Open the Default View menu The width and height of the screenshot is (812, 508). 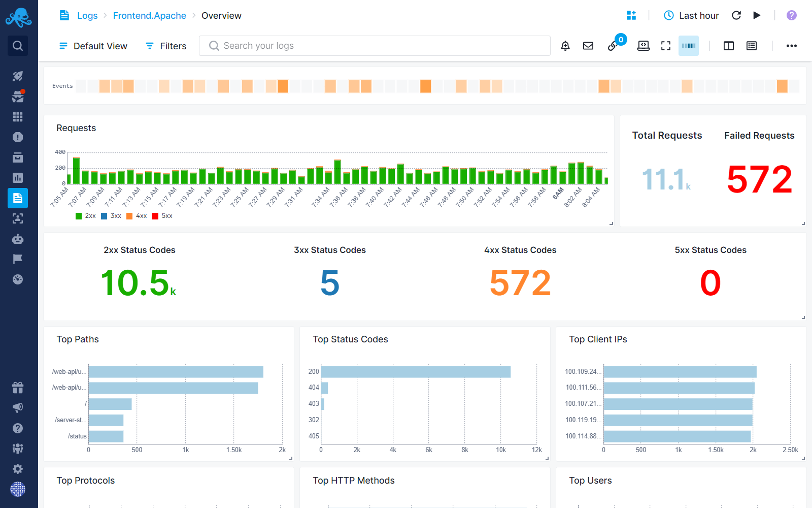[x=93, y=46]
